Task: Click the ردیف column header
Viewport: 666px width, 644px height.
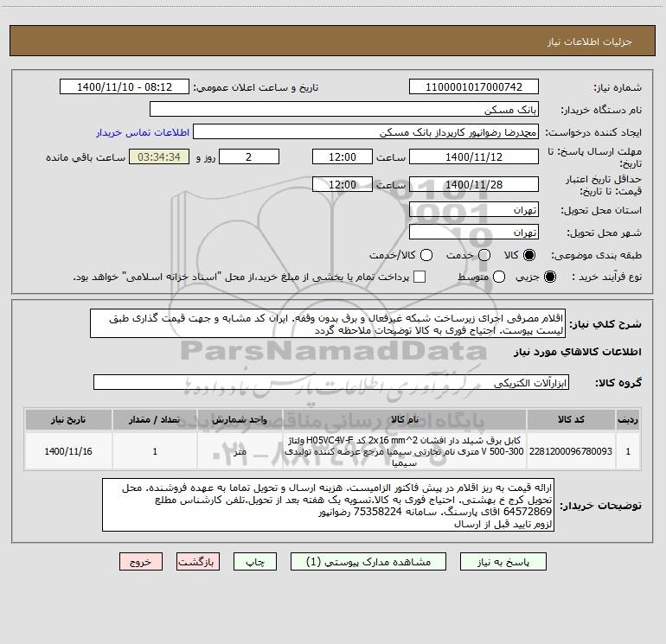Action: coord(628,419)
